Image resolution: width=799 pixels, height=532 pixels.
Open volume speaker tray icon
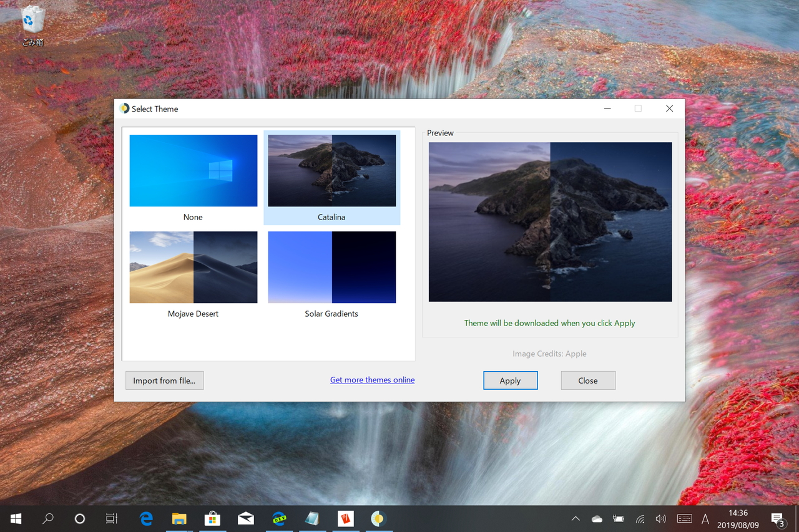pyautogui.click(x=661, y=518)
